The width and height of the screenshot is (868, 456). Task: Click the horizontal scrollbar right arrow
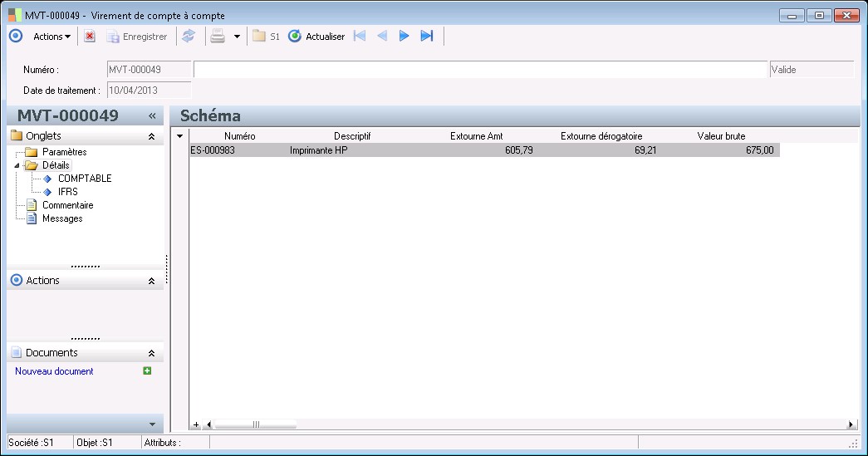tap(851, 425)
